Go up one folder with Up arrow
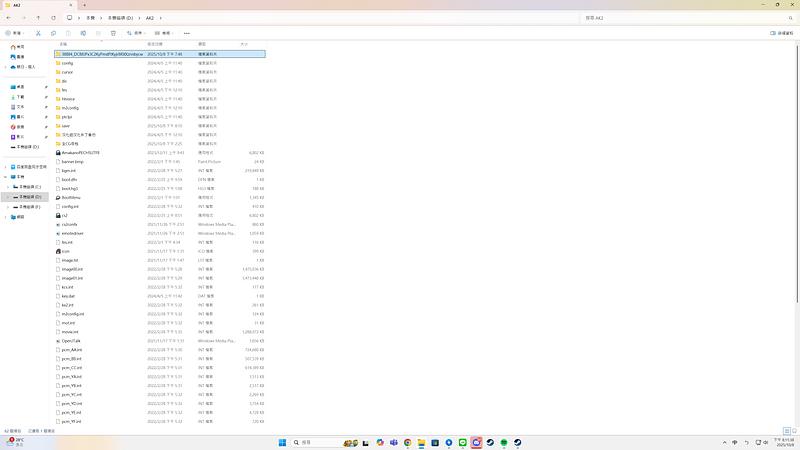Viewport: 800px width, 450px height. [39, 18]
